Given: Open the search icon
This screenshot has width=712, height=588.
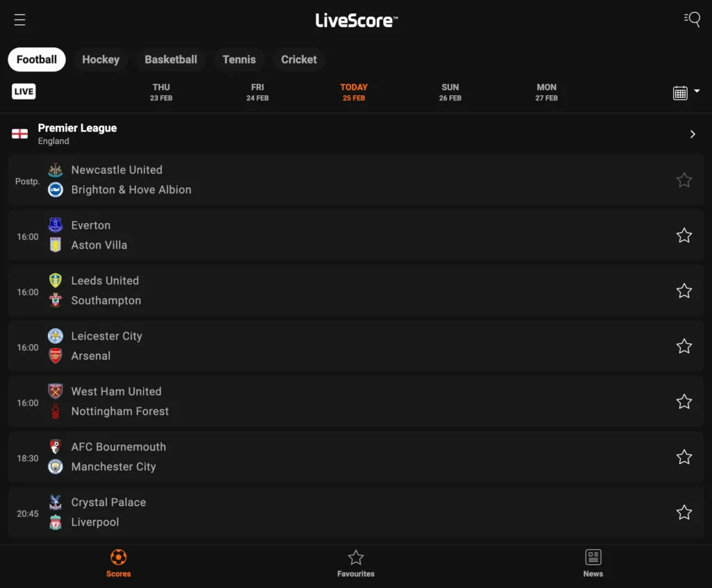Looking at the screenshot, I should coord(692,19).
